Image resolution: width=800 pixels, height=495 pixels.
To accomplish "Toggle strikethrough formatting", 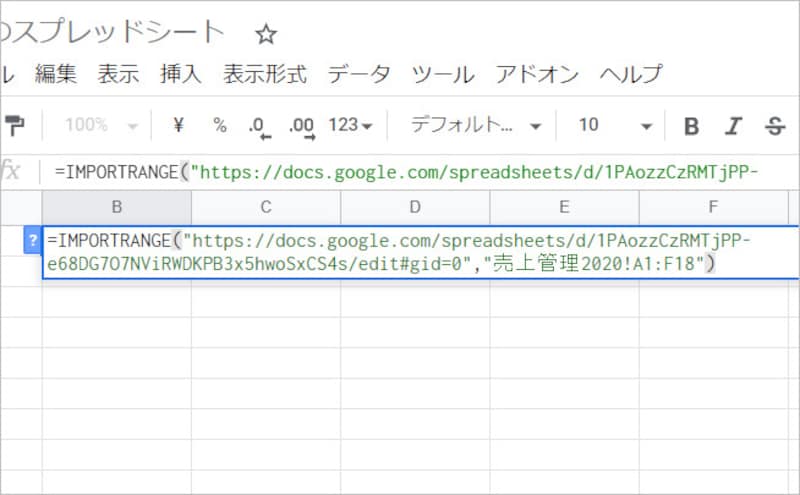I will (x=774, y=126).
